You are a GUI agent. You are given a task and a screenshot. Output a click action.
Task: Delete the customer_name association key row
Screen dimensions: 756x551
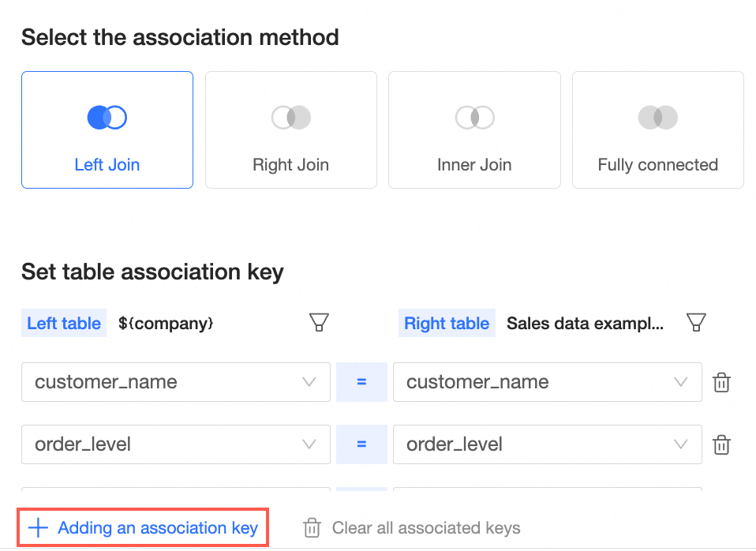pyautogui.click(x=721, y=383)
